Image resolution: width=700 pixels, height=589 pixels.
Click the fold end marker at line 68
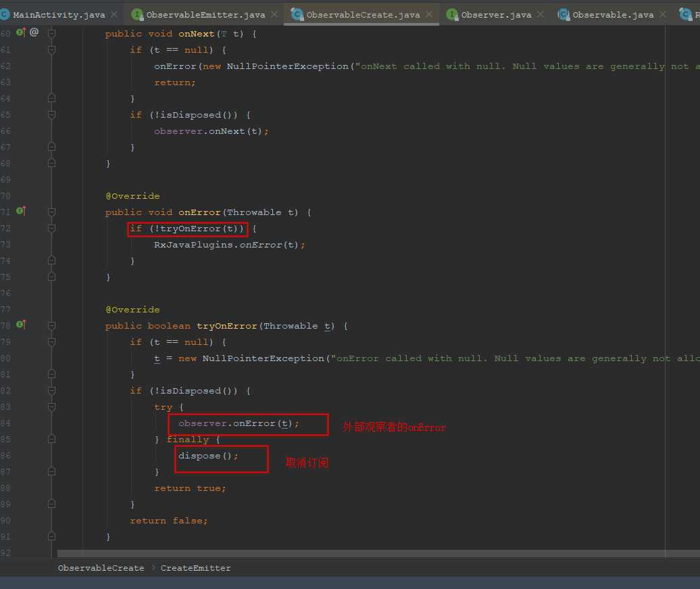click(52, 164)
